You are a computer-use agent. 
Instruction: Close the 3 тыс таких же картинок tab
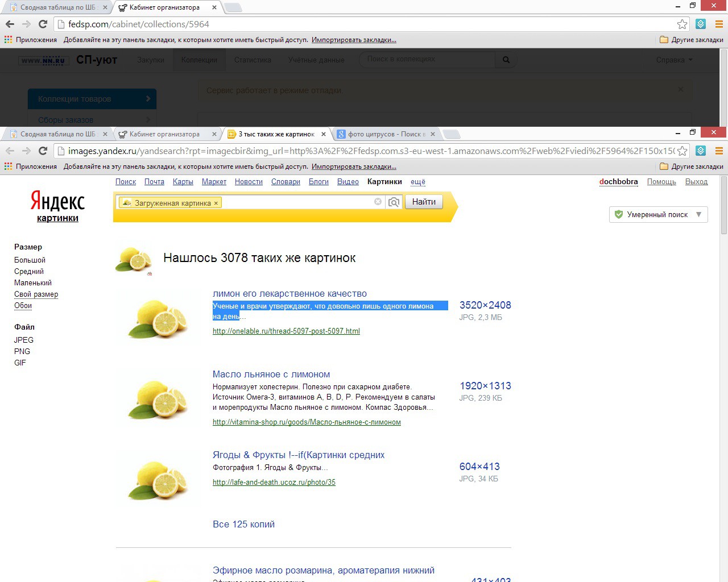(324, 134)
